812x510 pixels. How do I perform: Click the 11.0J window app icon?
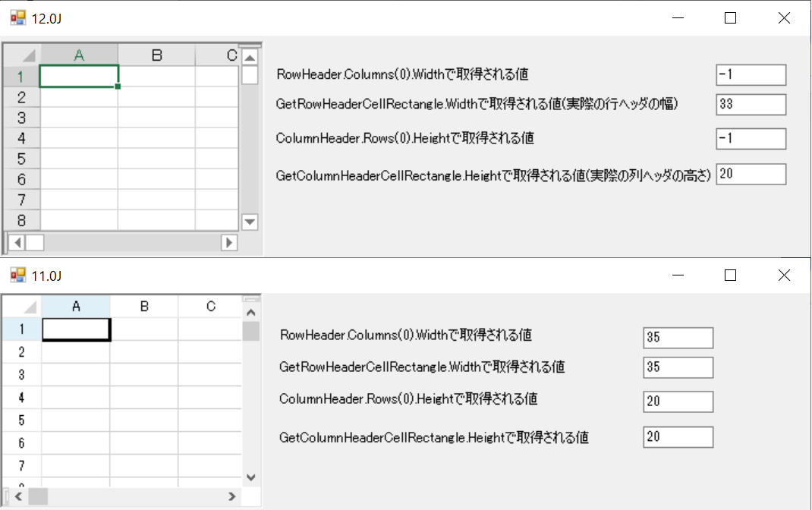(17, 275)
